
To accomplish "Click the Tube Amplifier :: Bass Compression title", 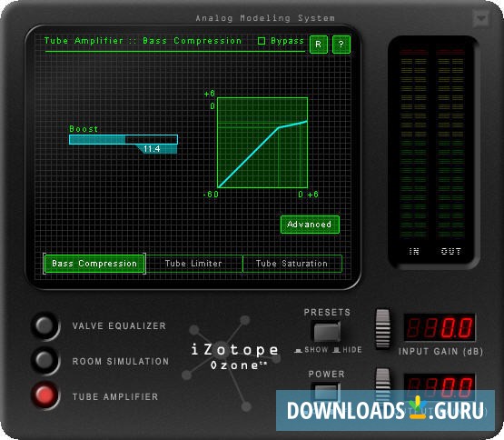I will pyautogui.click(x=143, y=41).
